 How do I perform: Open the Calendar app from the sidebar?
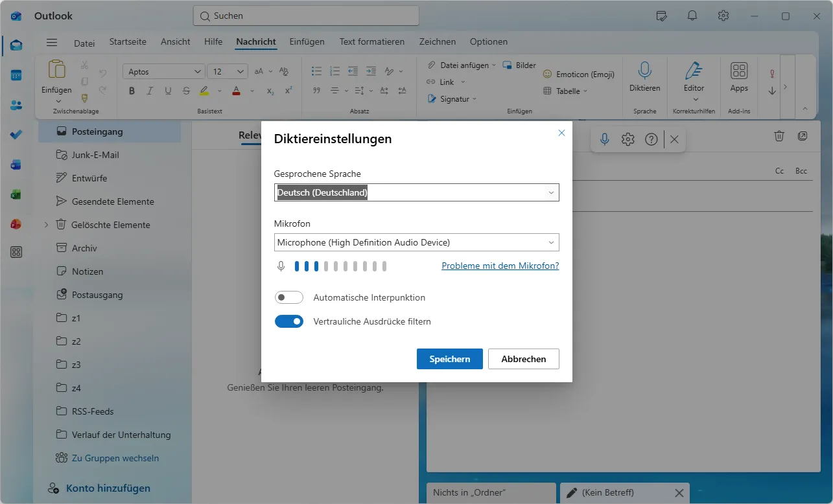coord(16,75)
